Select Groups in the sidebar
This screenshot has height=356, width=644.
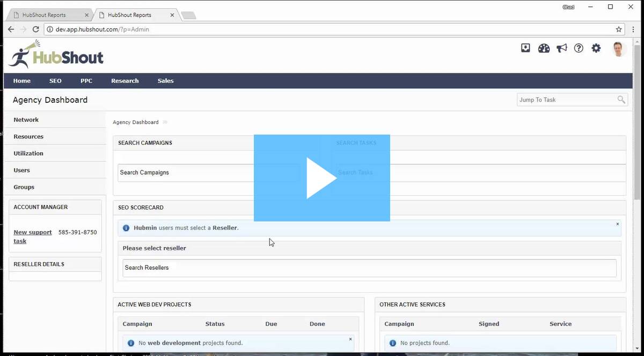pyautogui.click(x=55, y=187)
